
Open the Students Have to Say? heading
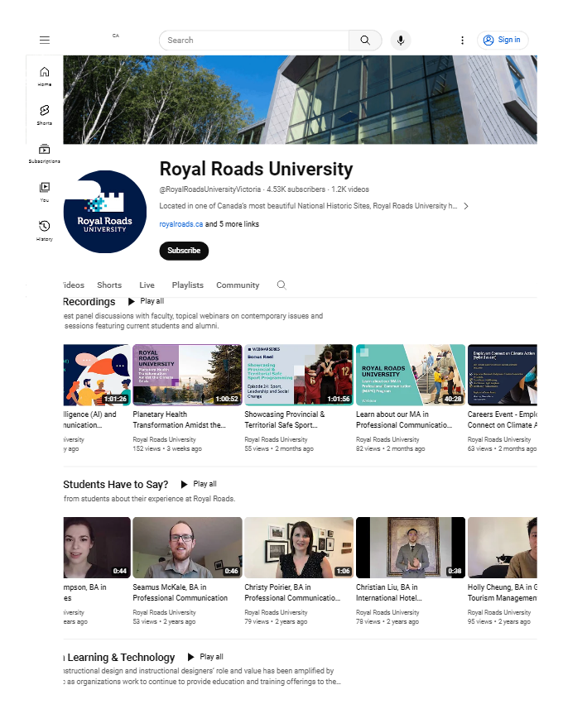click(116, 485)
